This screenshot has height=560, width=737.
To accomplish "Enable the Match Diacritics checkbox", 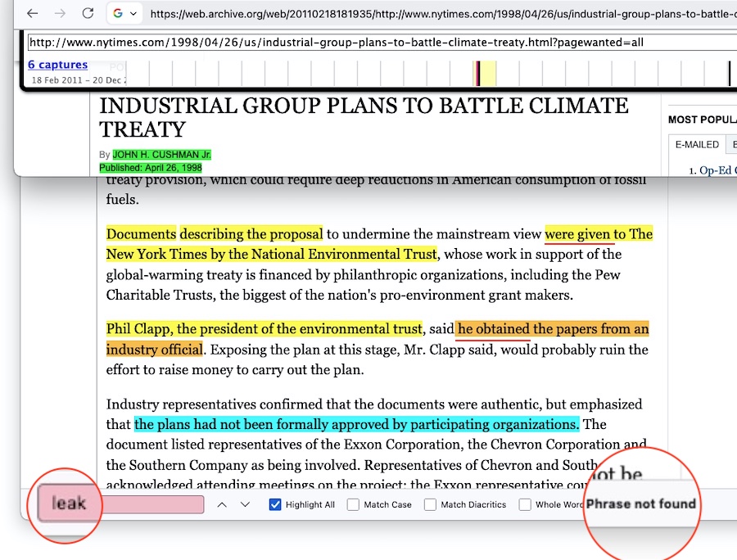I will click(x=430, y=504).
